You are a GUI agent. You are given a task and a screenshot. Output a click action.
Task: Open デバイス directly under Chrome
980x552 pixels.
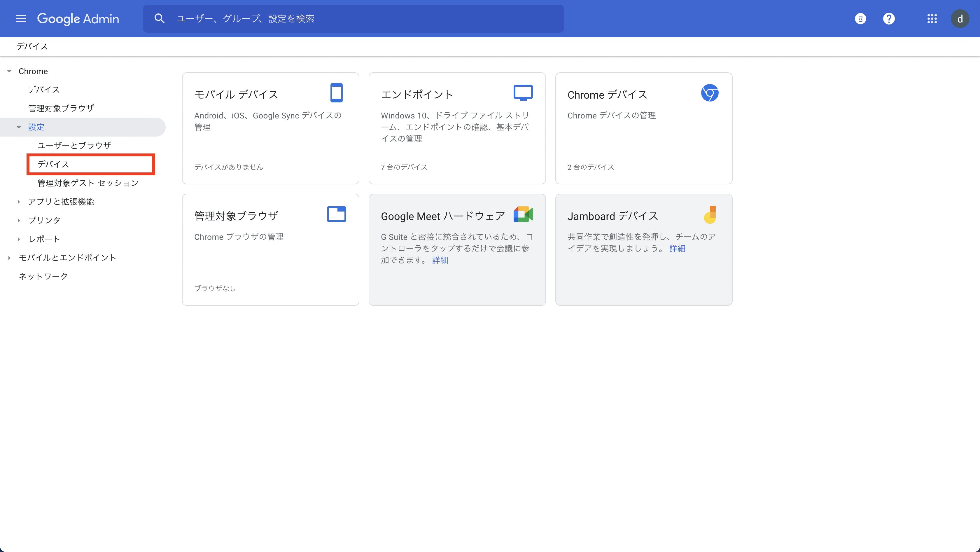pos(44,90)
